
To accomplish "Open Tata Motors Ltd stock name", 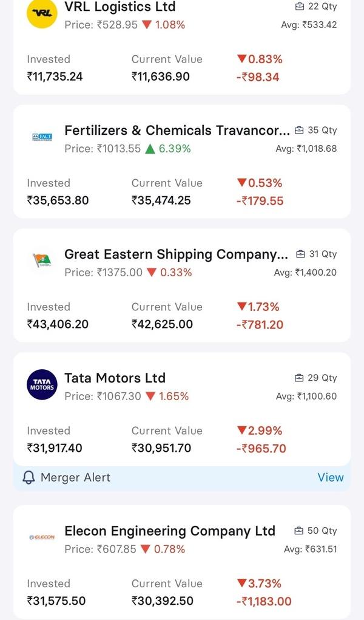I will [x=115, y=378].
